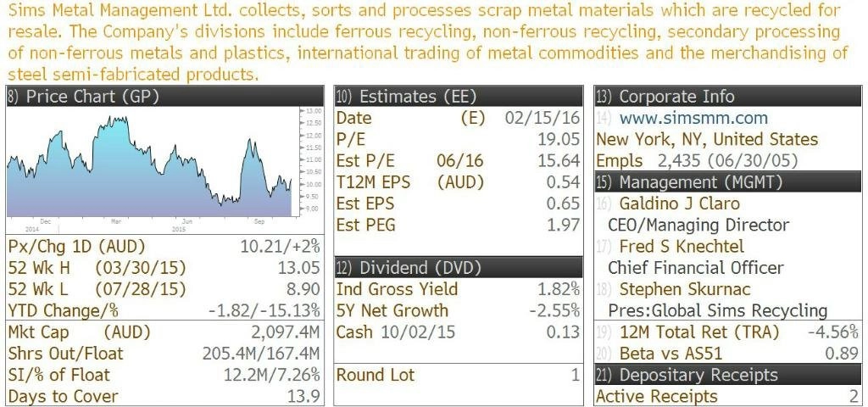
Task: Open the Management (MGMT) header
Action: [x=728, y=182]
